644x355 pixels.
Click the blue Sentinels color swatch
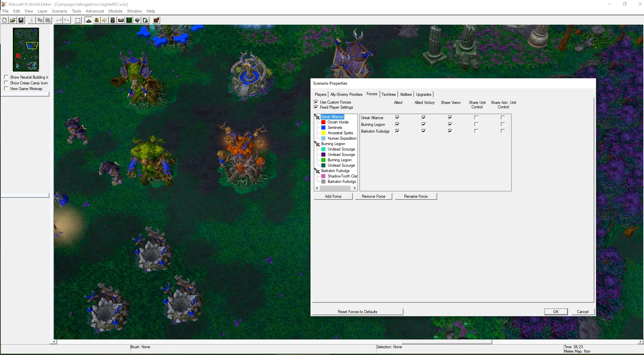[x=323, y=128]
